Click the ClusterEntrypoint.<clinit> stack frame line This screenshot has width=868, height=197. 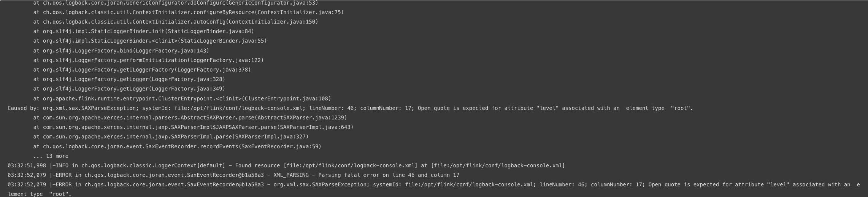pyautogui.click(x=182, y=98)
